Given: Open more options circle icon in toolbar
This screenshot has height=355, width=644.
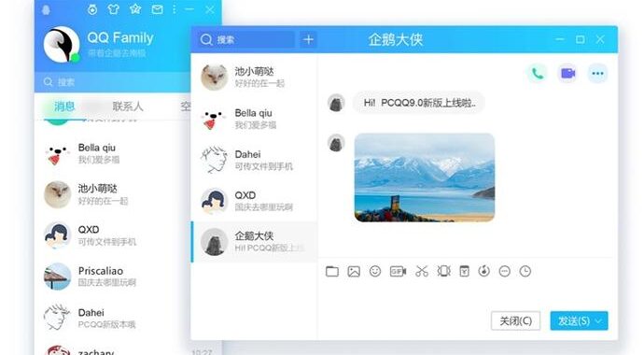Looking at the screenshot, I should pos(504,271).
